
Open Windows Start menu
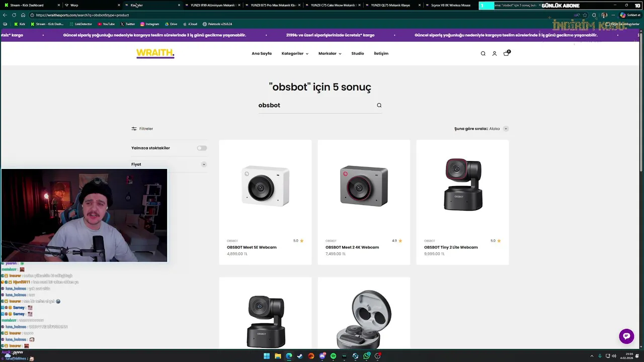click(267, 356)
